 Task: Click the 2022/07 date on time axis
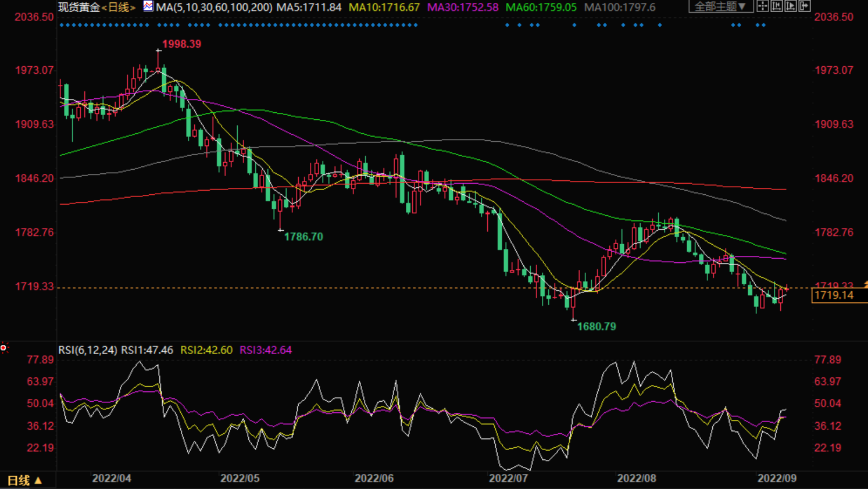point(508,478)
